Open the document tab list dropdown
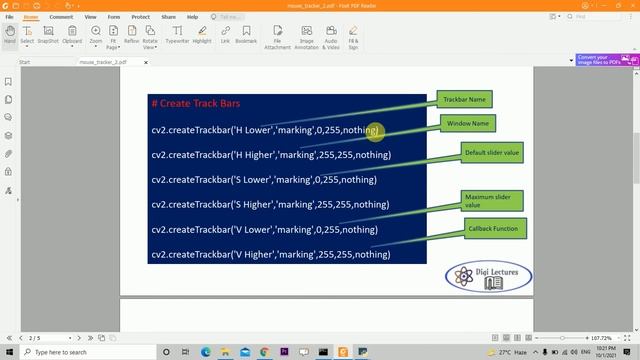Screen dimensions: 640x360 pos(571,60)
